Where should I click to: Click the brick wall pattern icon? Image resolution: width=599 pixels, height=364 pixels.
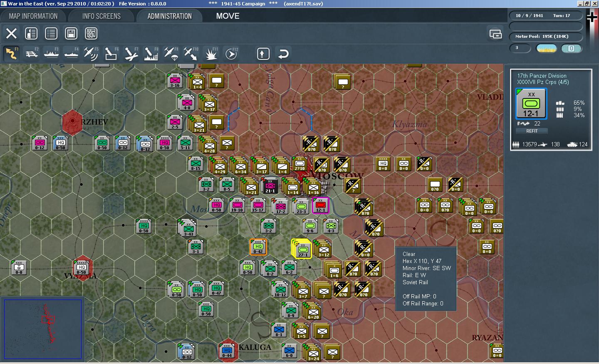[91, 33]
